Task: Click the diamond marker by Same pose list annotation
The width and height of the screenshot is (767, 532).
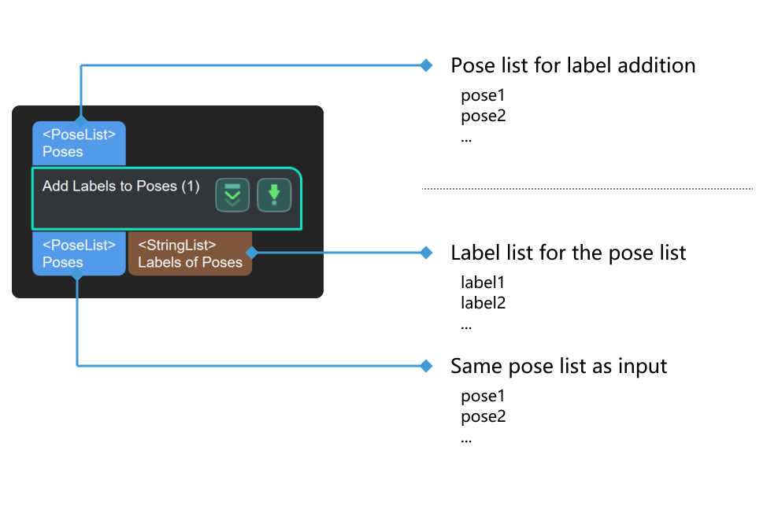Action: [426, 365]
